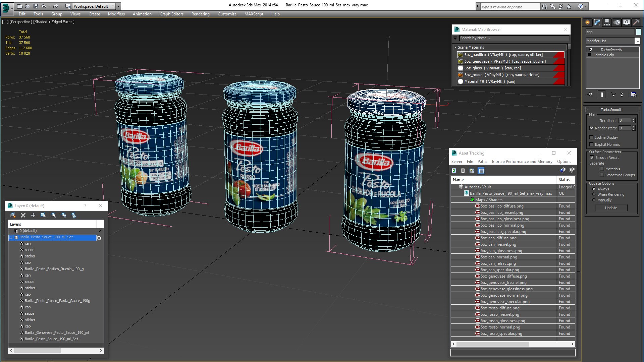The height and width of the screenshot is (362, 644).
Task: Click Select Highlighted Objects and Layers icon
Action: click(x=43, y=215)
